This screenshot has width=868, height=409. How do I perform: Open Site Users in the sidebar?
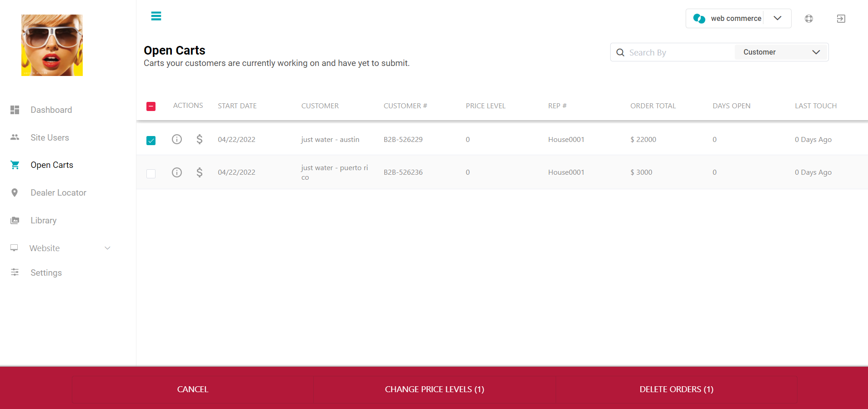coord(50,137)
